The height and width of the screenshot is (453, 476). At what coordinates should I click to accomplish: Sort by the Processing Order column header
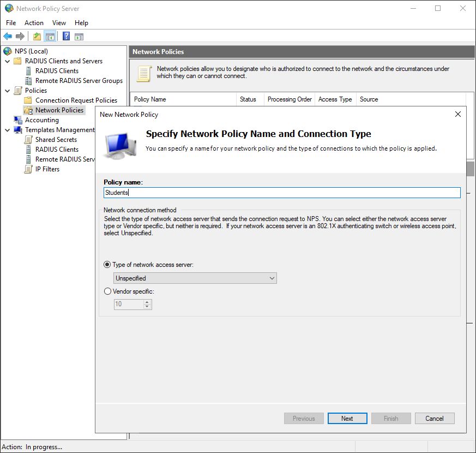[x=290, y=99]
